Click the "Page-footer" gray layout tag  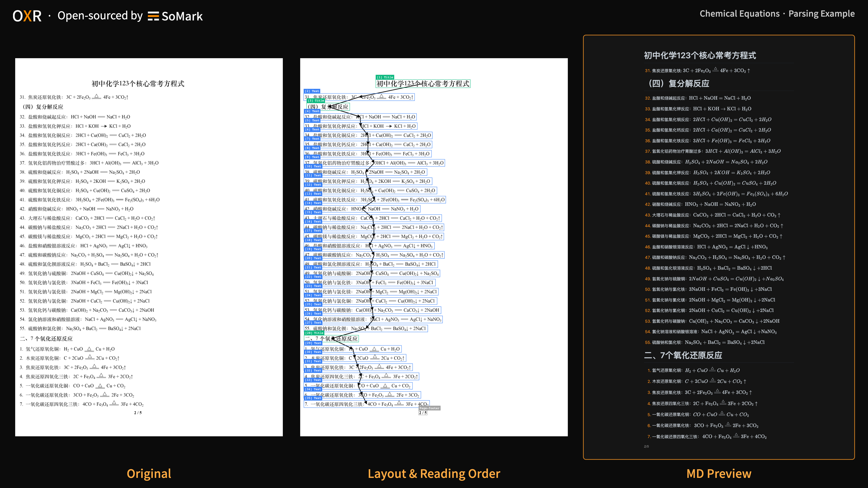(x=429, y=408)
